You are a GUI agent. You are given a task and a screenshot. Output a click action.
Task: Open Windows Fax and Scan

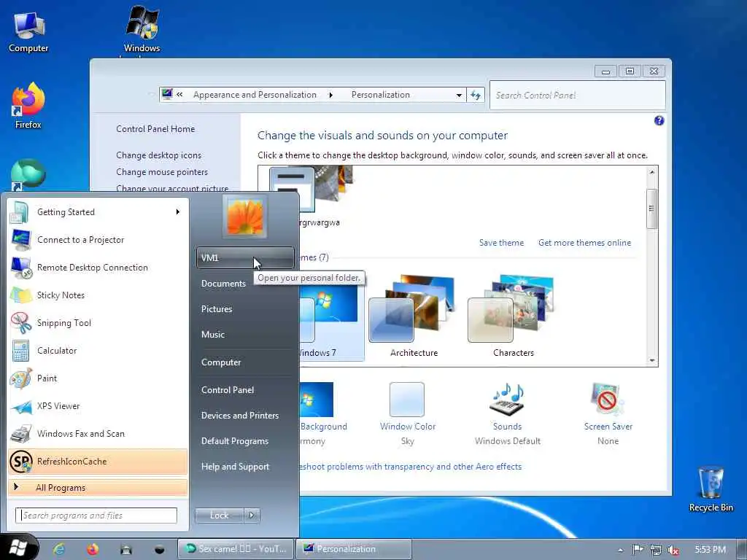(x=98, y=433)
